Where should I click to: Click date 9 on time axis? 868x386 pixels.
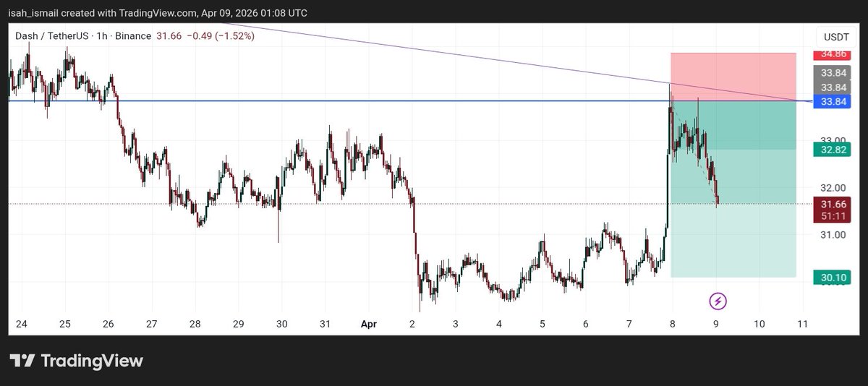tap(716, 325)
